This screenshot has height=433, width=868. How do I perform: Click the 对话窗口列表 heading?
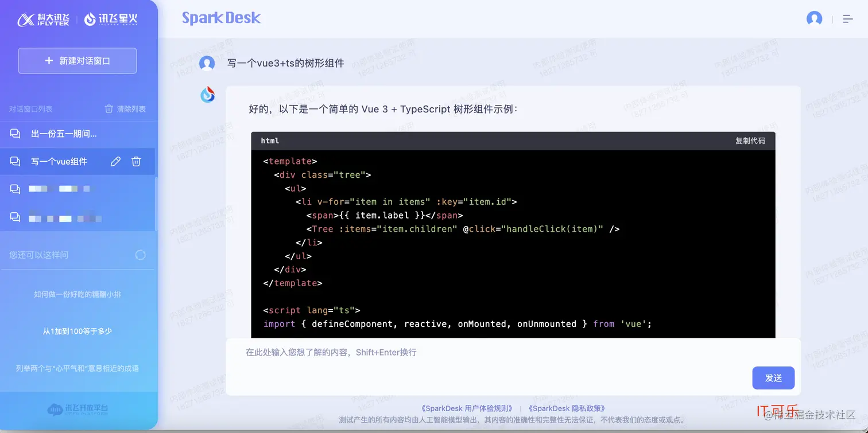click(31, 109)
